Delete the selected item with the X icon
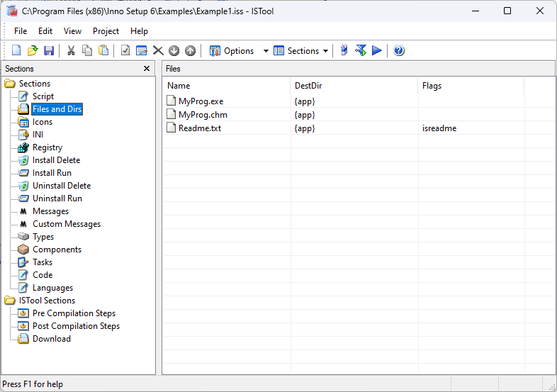 (x=158, y=50)
